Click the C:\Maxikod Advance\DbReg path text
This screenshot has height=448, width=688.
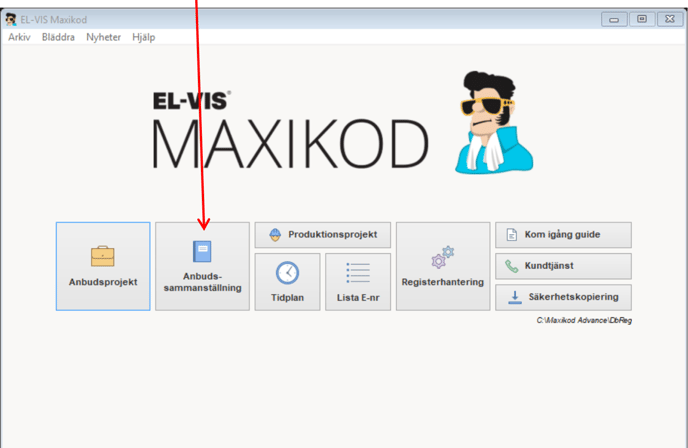point(584,320)
